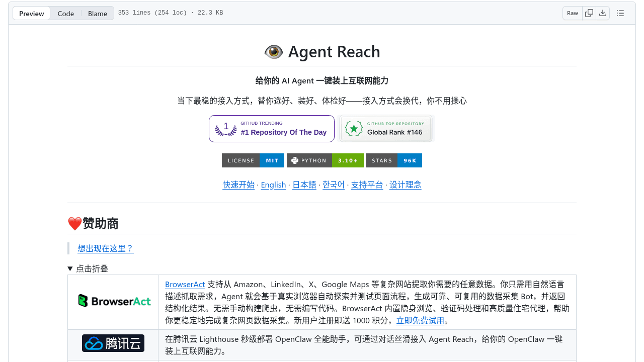Open the document outline icon
This screenshot has width=644, height=362.
coord(620,13)
